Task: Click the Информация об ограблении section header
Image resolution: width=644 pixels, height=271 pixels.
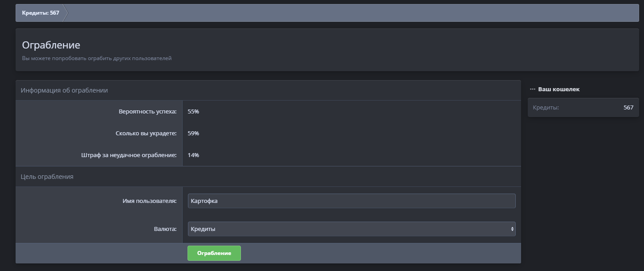Action: (65, 90)
